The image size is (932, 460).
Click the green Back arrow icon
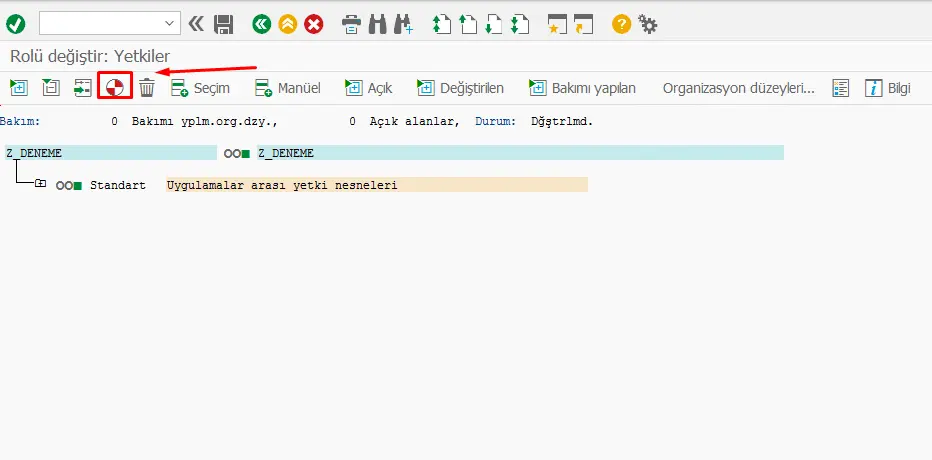[x=262, y=23]
